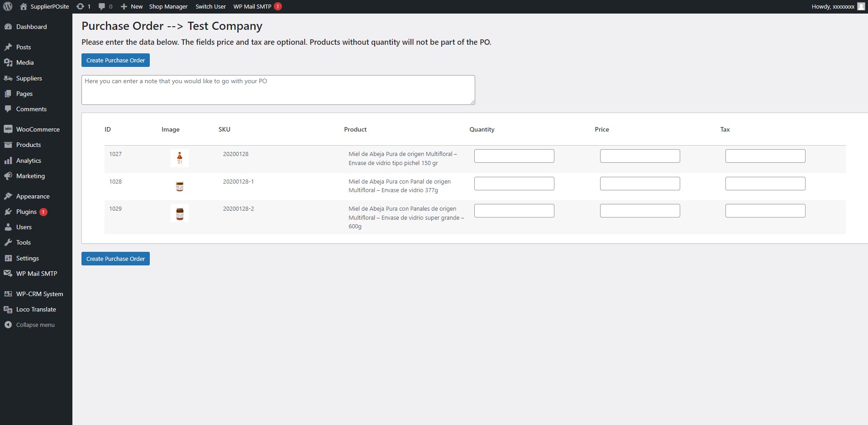
Task: Click the plus icon next to New
Action: pos(124,6)
